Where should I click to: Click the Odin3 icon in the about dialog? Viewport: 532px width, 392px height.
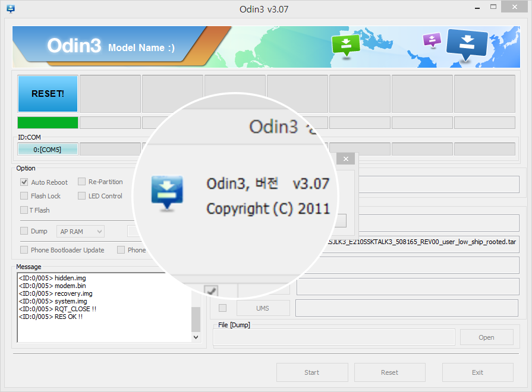pyautogui.click(x=167, y=193)
